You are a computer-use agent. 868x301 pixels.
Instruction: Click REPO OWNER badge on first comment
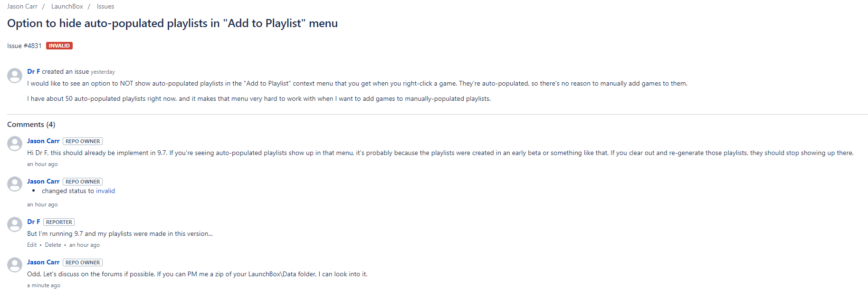[x=83, y=141]
